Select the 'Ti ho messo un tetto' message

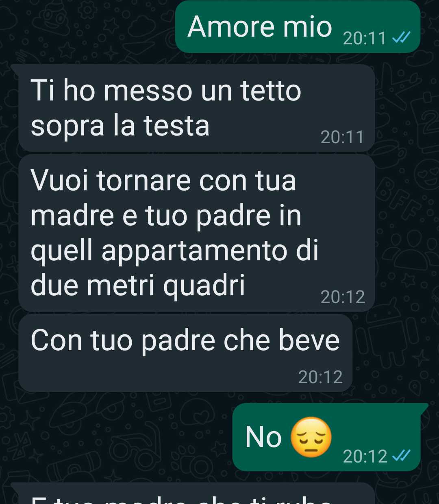(x=197, y=108)
